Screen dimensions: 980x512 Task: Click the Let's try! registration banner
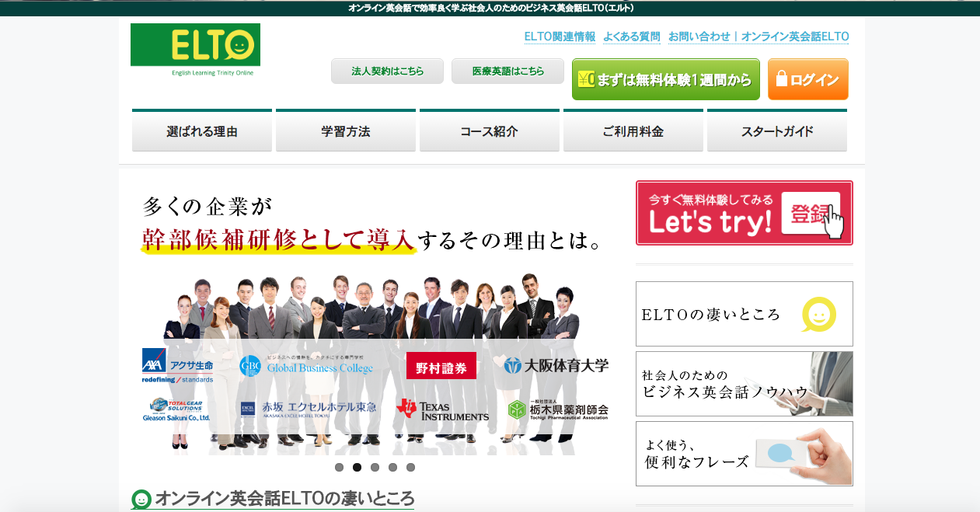(745, 213)
